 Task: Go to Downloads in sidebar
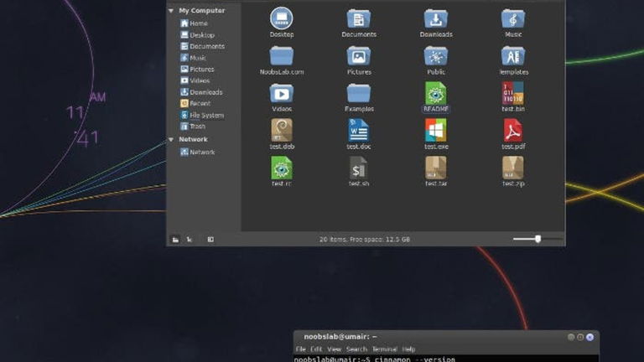pos(201,92)
